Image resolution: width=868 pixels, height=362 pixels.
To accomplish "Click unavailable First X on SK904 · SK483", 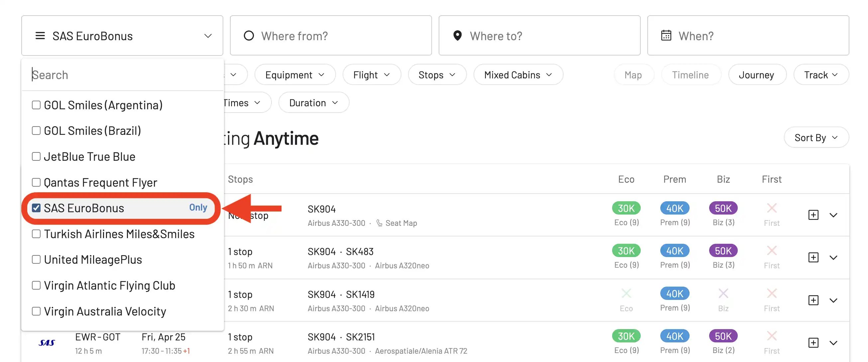I will [x=772, y=251].
